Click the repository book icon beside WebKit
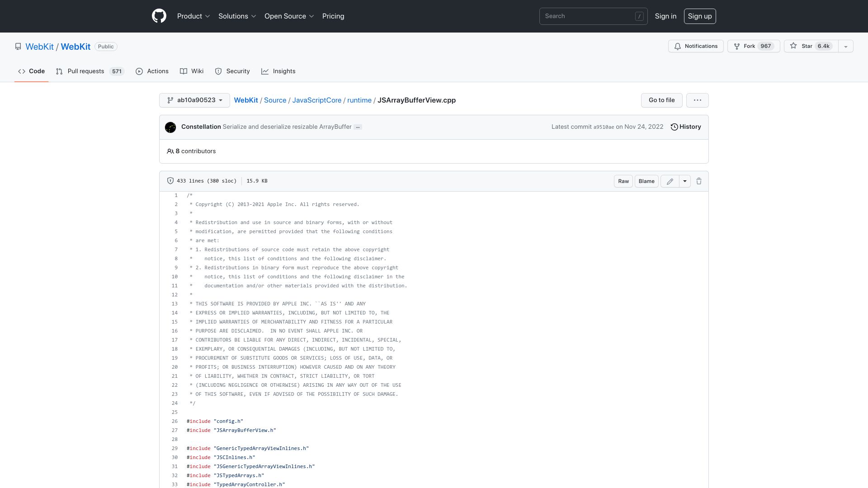The image size is (868, 488). (18, 47)
